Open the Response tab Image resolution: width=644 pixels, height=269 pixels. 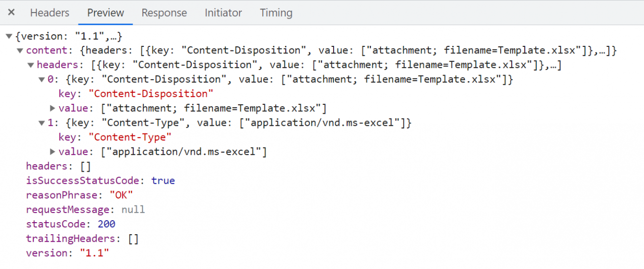pyautogui.click(x=164, y=13)
